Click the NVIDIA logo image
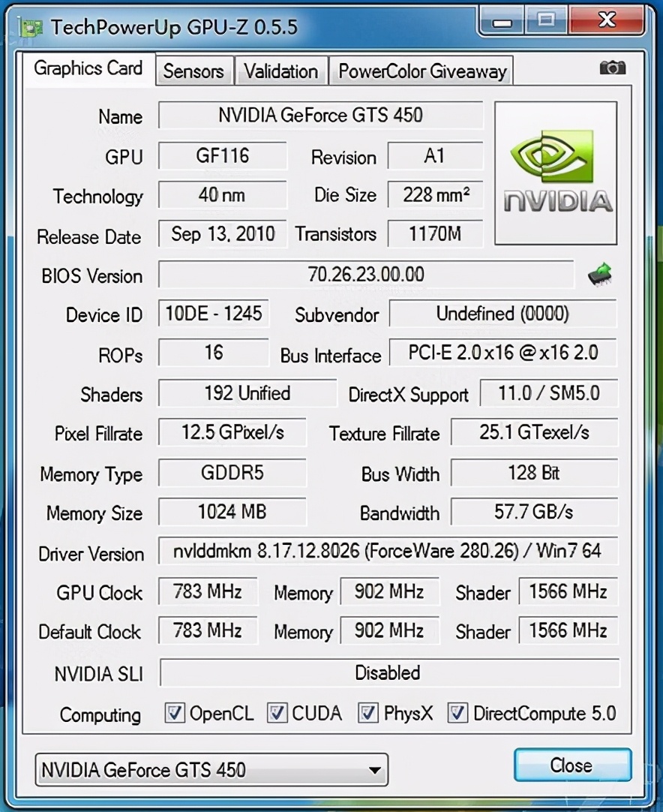The width and height of the screenshot is (663, 812). [x=555, y=173]
